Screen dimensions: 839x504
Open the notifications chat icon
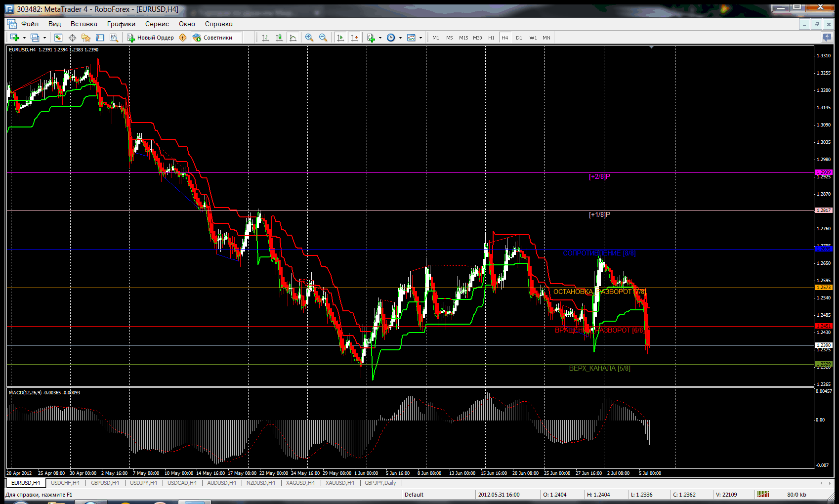coord(827,37)
